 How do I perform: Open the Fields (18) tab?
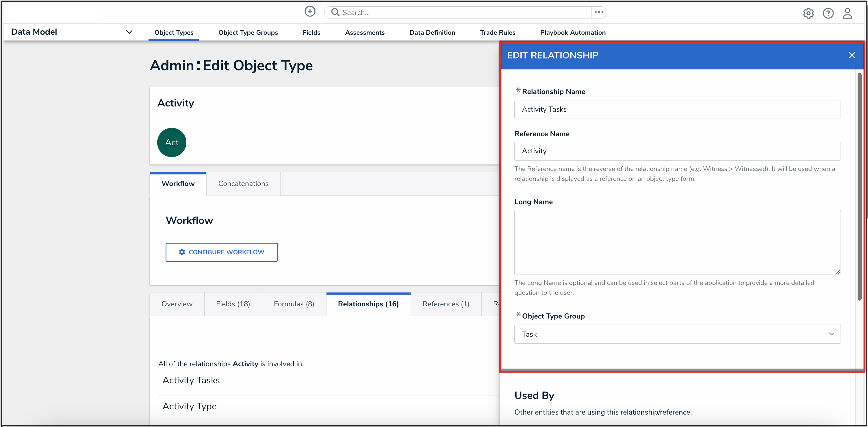click(x=233, y=304)
